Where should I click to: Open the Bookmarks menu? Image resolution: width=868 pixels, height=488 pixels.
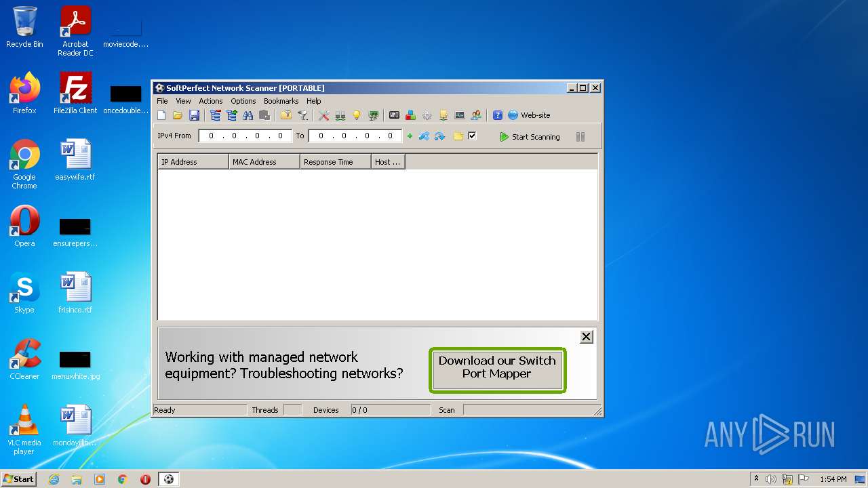(281, 101)
